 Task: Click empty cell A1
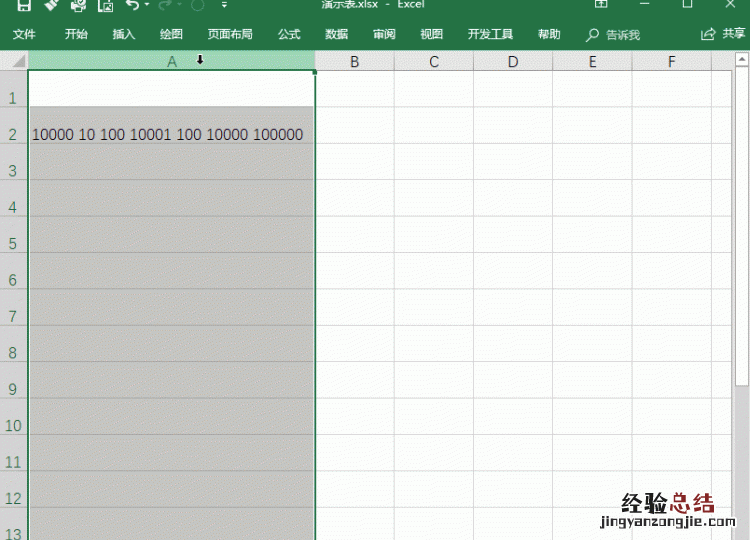171,89
